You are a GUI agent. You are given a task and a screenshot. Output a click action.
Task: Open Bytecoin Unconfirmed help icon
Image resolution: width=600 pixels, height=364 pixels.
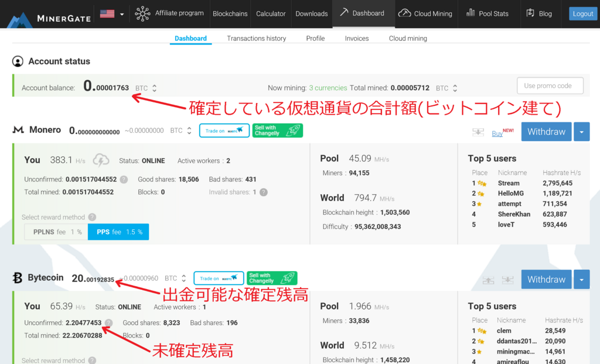point(108,322)
